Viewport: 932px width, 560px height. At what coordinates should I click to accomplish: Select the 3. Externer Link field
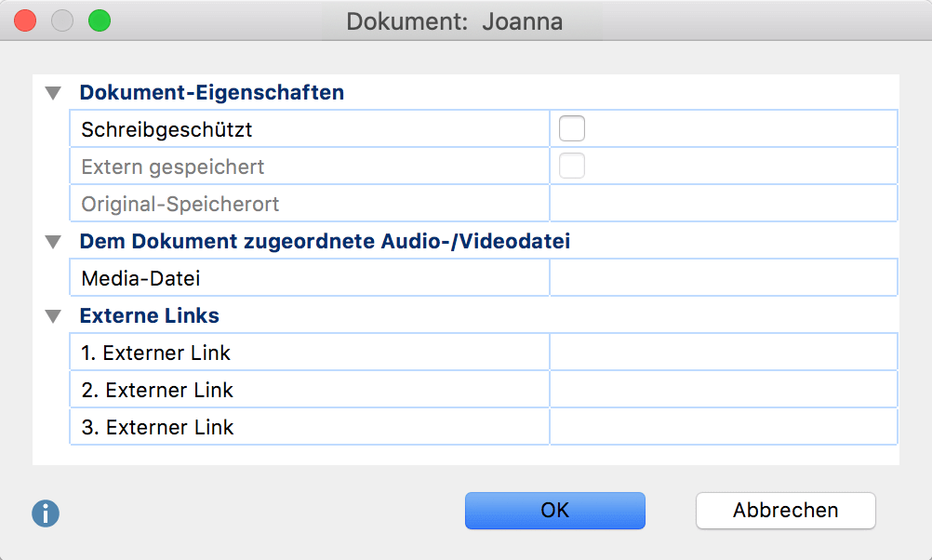pos(724,426)
